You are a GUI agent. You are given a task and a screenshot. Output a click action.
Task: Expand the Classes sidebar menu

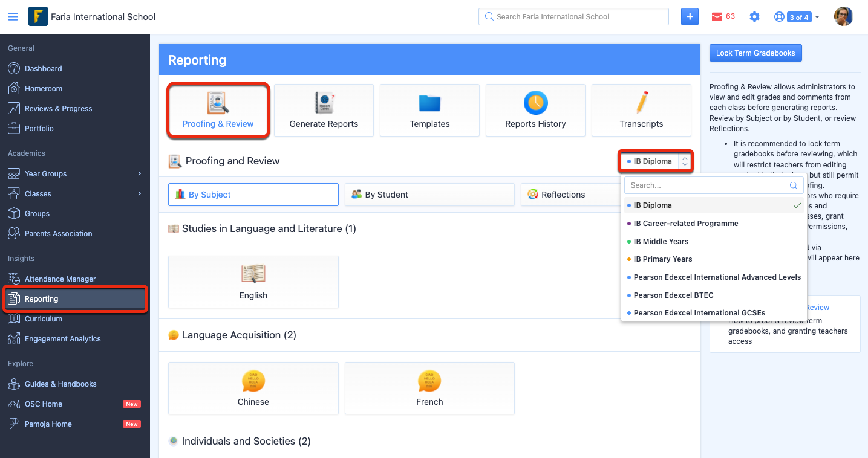tap(75, 194)
